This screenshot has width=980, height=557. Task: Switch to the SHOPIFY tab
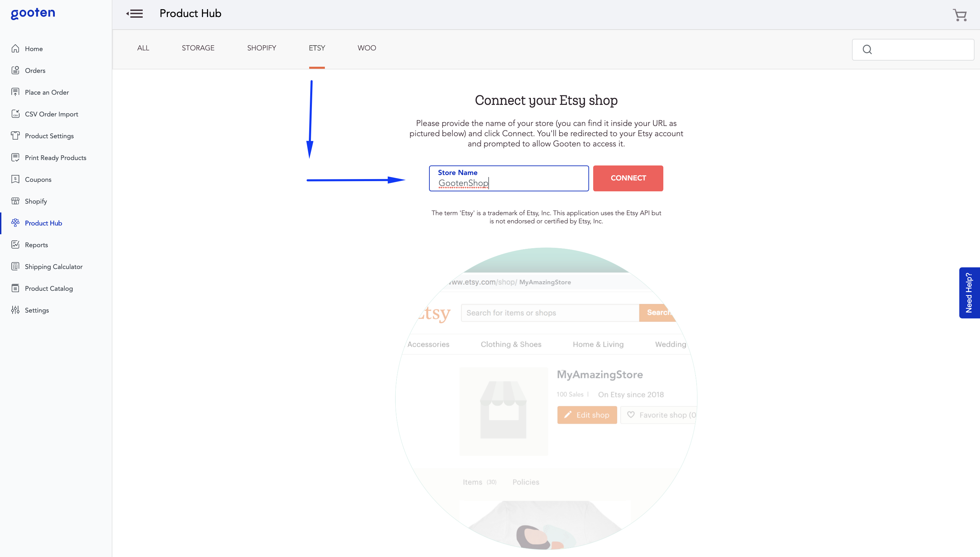pyautogui.click(x=262, y=48)
